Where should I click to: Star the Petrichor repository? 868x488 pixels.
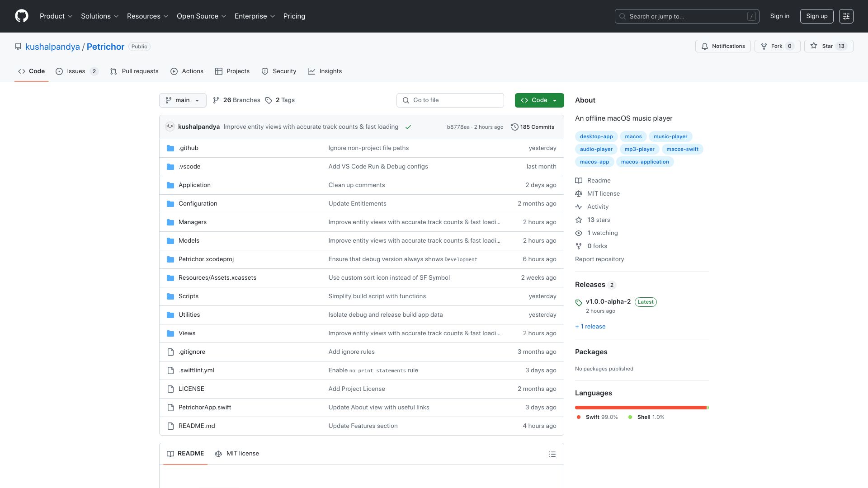click(828, 46)
